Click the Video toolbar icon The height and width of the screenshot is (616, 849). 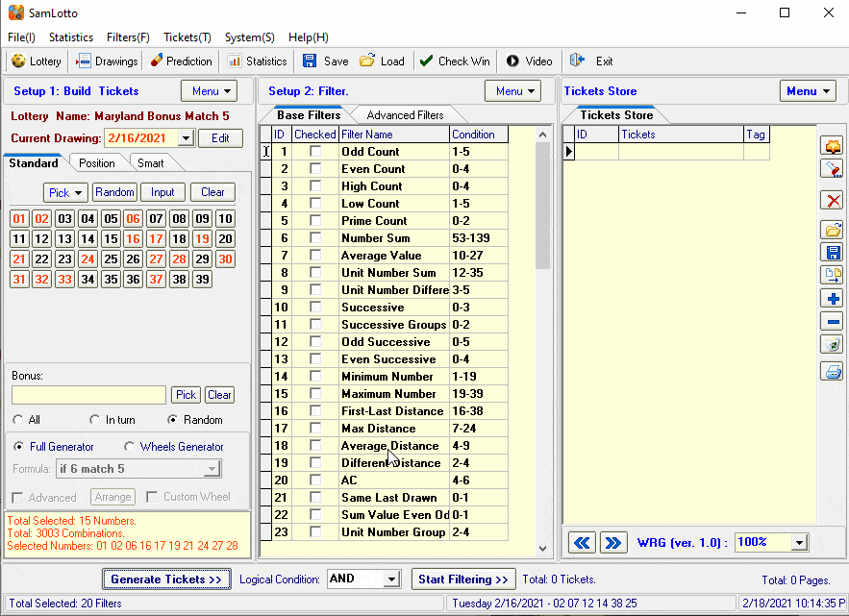coord(512,61)
